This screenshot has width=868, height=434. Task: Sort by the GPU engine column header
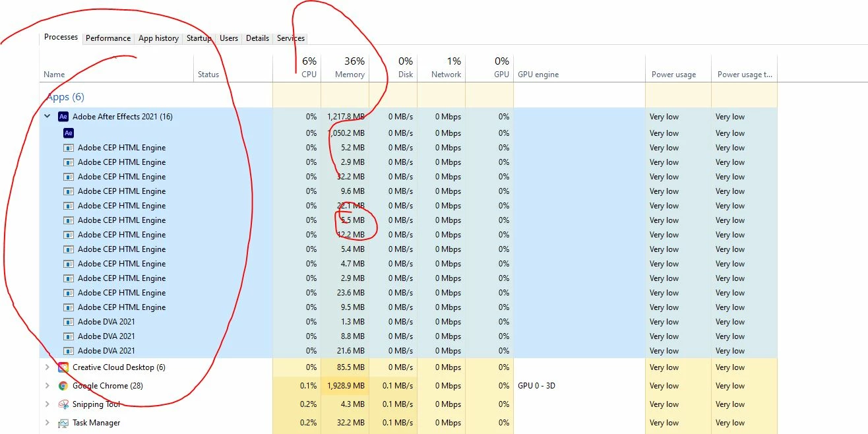pyautogui.click(x=579, y=68)
